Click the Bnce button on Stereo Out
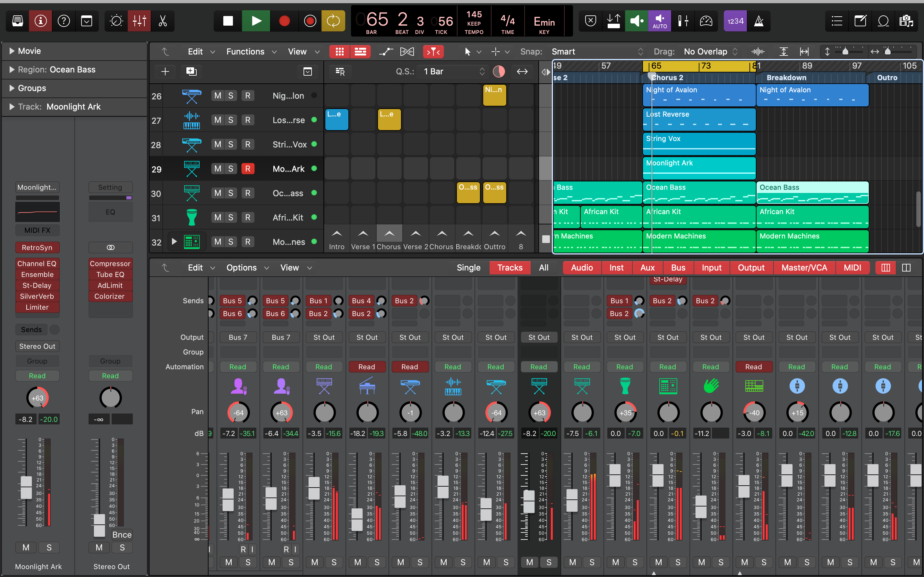This screenshot has width=924, height=577. 122,535
